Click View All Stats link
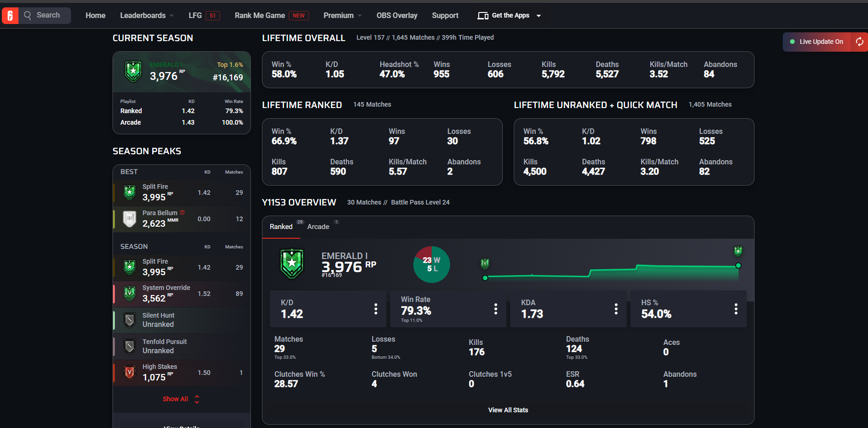Image resolution: width=868 pixels, height=428 pixels. [x=508, y=410]
